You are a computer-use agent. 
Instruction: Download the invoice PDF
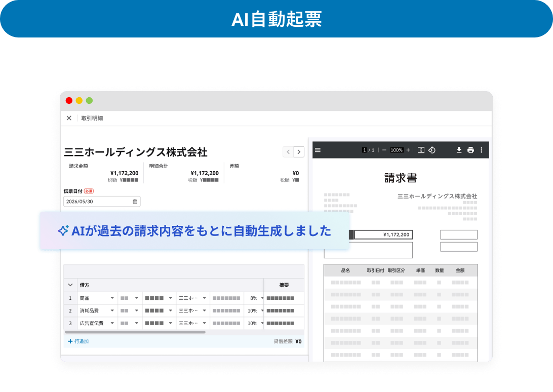click(x=459, y=150)
